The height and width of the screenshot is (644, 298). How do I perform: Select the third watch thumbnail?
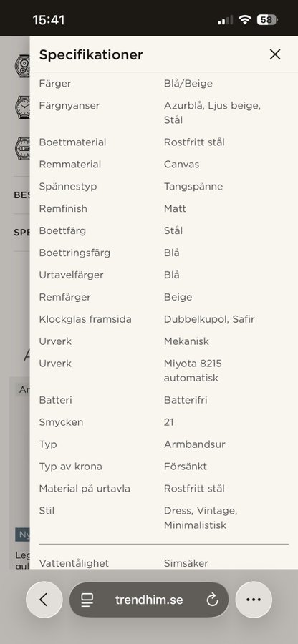23,148
